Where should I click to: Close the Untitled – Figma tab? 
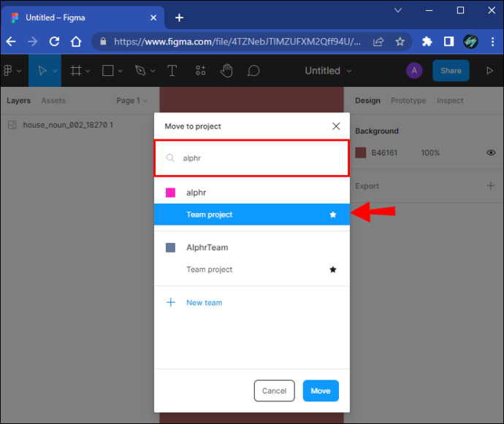click(153, 18)
